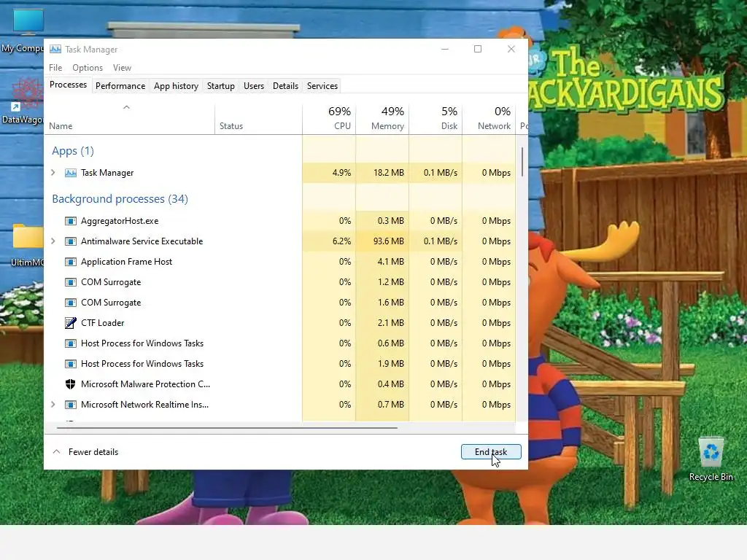Select the My Computer desktop icon

[28, 22]
